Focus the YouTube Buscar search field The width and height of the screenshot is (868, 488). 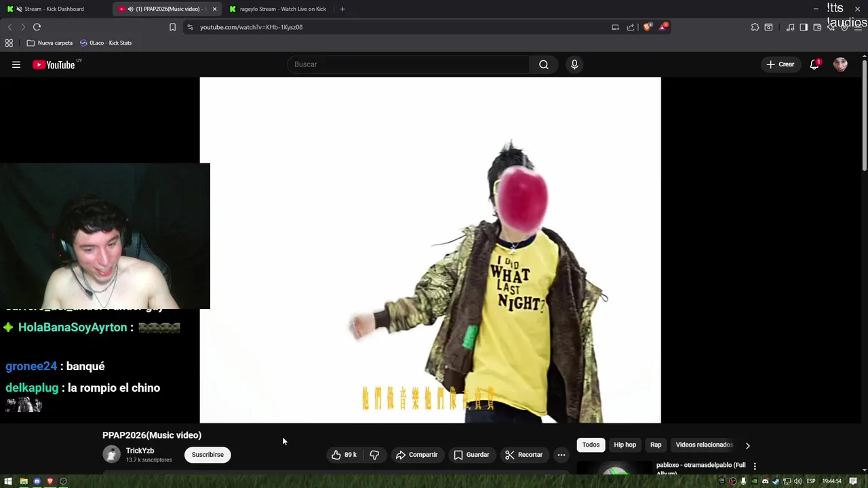(408, 64)
